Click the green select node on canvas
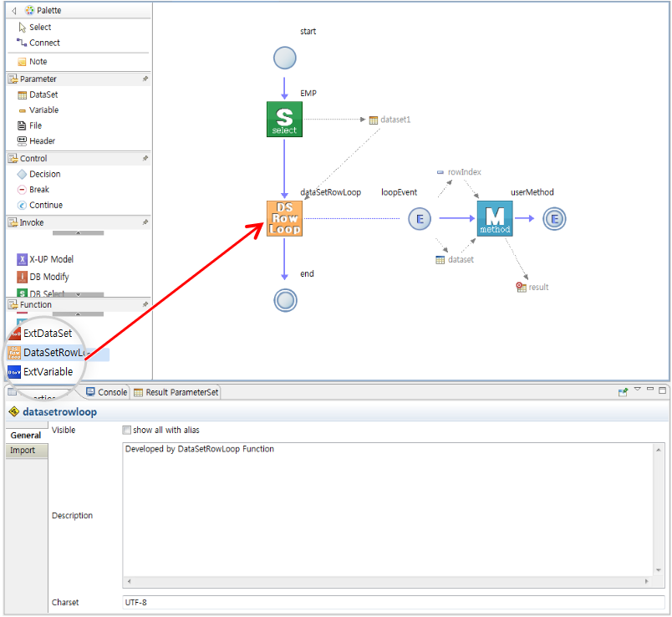Image resolution: width=672 pixels, height=617 pixels. (284, 120)
